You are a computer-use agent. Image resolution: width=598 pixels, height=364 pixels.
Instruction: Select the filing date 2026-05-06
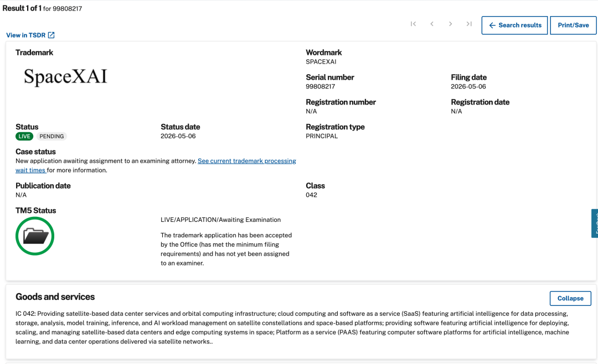click(468, 86)
